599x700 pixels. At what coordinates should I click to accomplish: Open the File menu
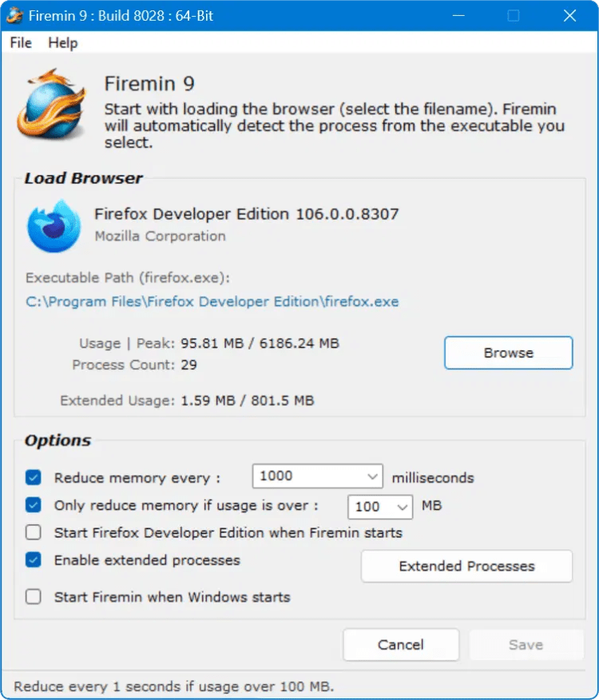[21, 43]
